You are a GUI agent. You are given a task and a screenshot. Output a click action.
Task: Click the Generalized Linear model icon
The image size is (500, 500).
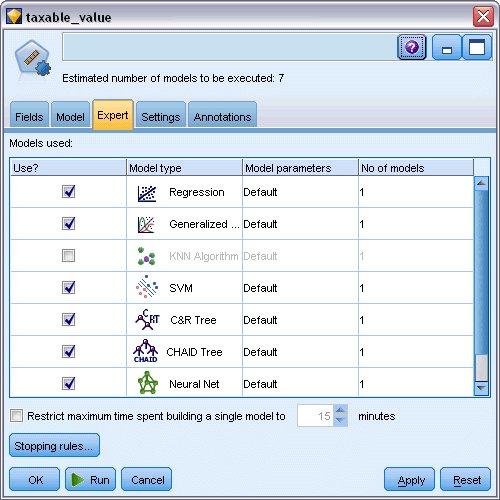click(146, 225)
